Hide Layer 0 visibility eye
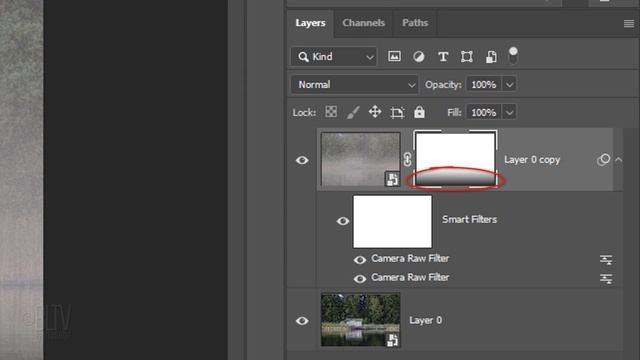Image resolution: width=640 pixels, height=360 pixels. coord(302,320)
